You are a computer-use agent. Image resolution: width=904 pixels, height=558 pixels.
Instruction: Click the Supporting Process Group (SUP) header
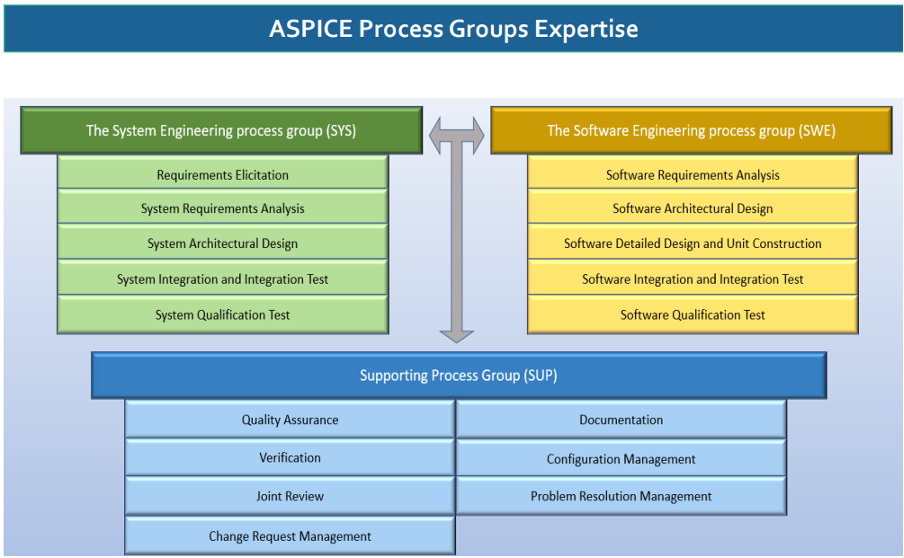[x=459, y=376]
